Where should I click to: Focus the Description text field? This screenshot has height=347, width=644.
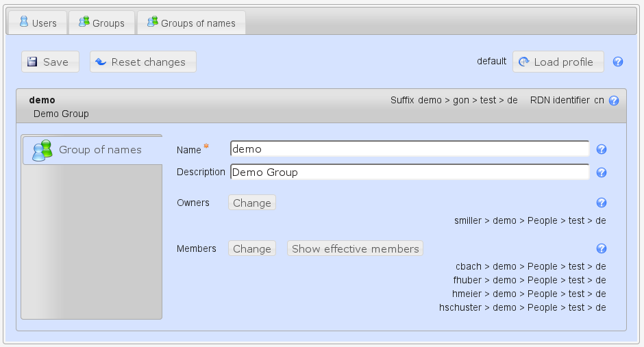410,172
